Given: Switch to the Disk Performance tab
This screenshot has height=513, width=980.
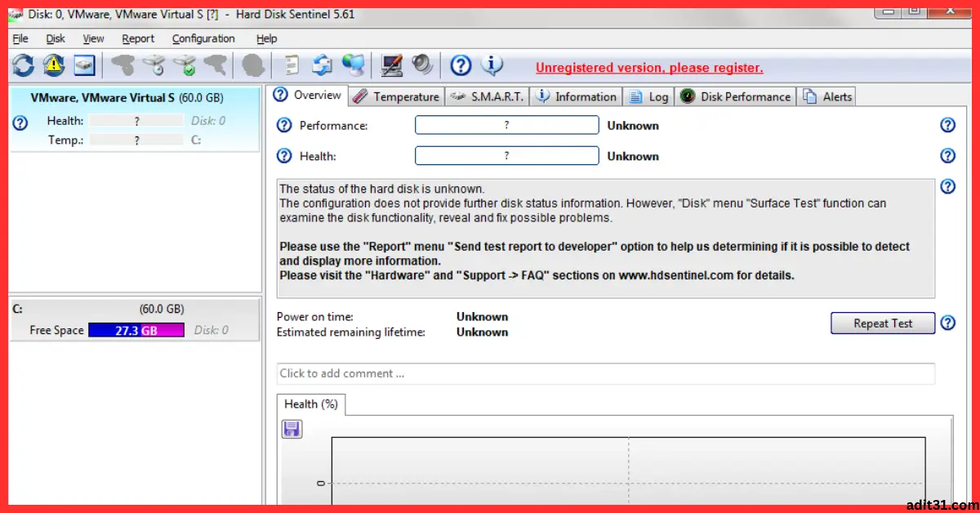Looking at the screenshot, I should click(x=735, y=96).
